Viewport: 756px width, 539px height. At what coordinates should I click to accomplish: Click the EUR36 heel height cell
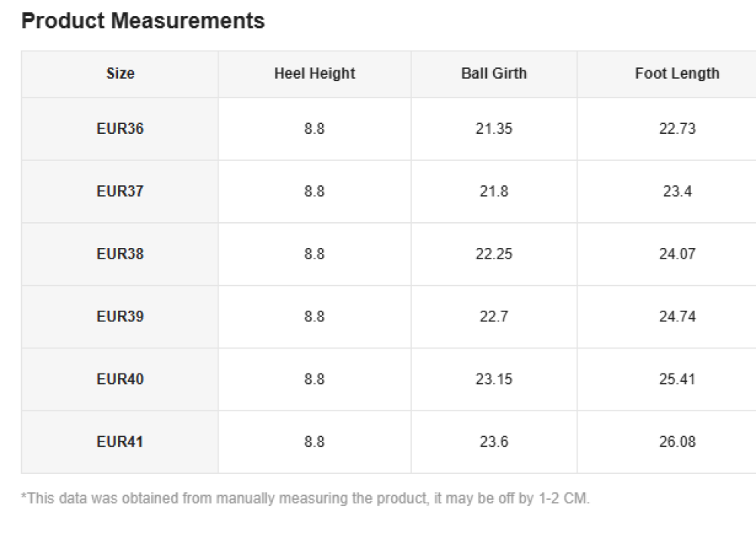(314, 129)
